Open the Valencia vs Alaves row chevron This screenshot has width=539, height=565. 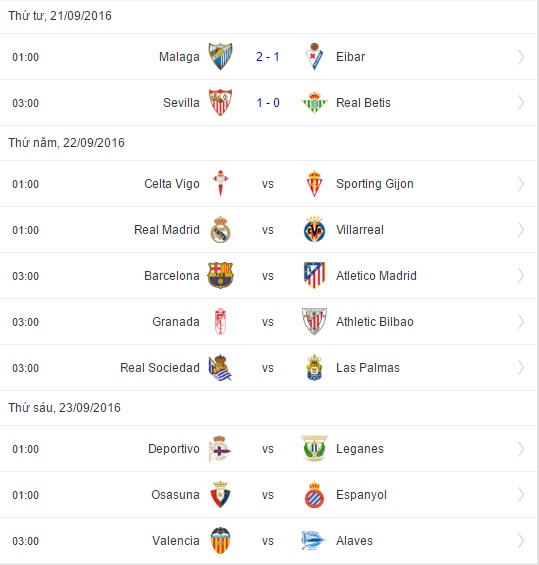click(521, 541)
